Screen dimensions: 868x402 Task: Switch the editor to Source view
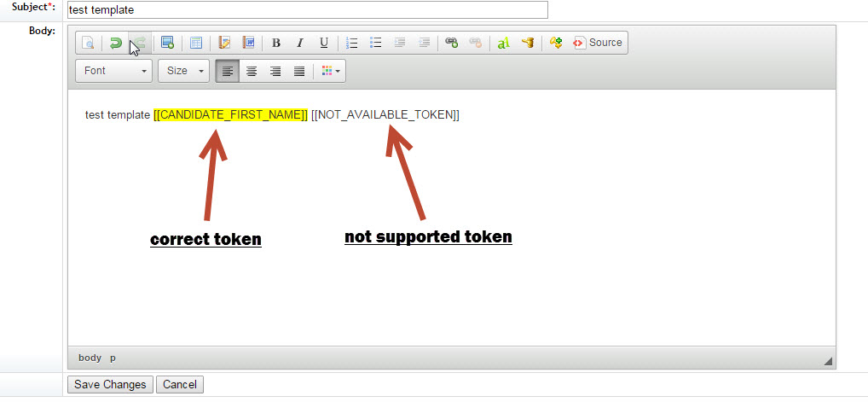(x=598, y=43)
